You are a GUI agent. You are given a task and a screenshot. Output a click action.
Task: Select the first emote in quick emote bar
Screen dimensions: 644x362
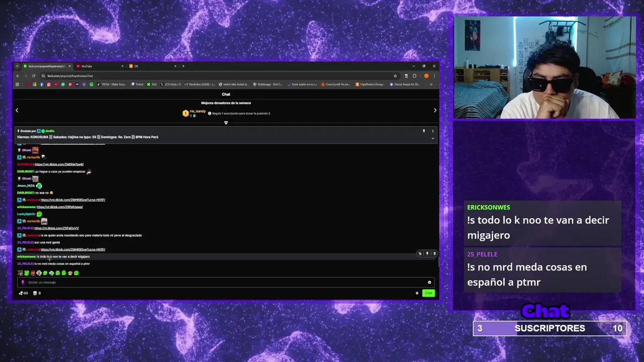pyautogui.click(x=20, y=273)
